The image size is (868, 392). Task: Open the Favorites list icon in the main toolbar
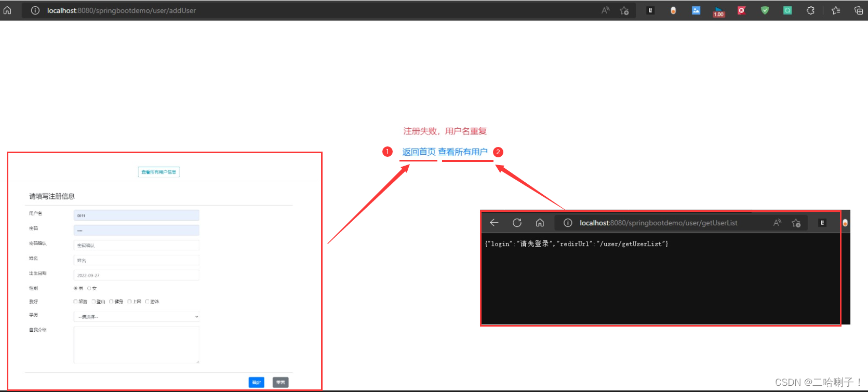coord(836,10)
